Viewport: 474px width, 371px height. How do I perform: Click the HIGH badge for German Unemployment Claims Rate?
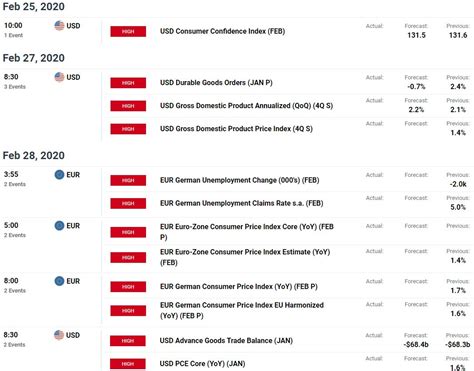[x=128, y=203]
